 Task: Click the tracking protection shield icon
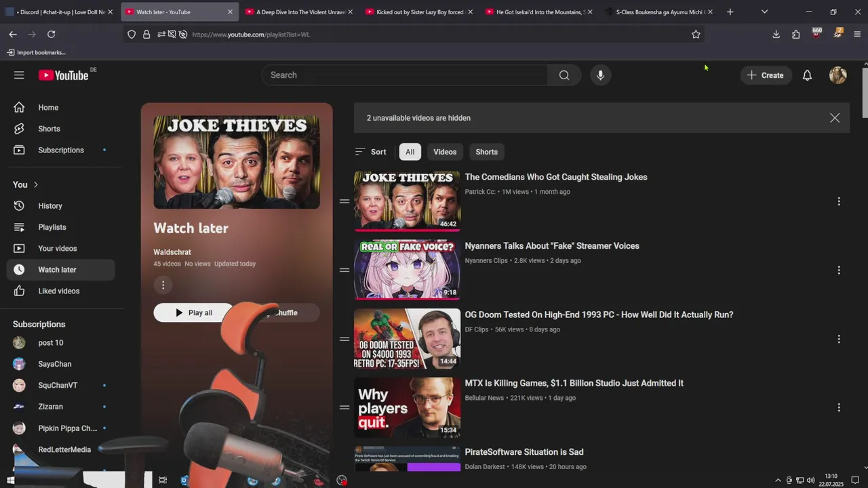click(132, 34)
